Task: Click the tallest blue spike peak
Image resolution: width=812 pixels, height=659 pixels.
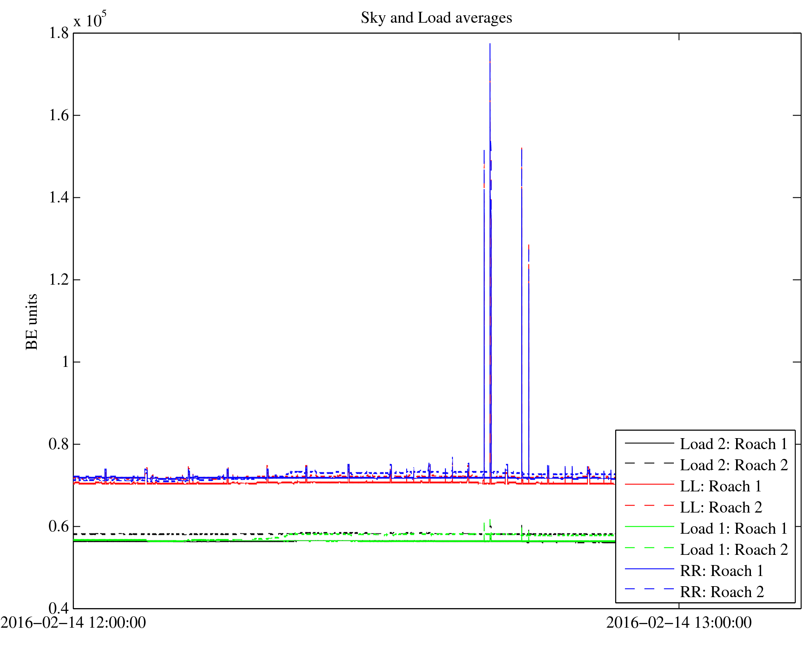Action: [x=490, y=45]
